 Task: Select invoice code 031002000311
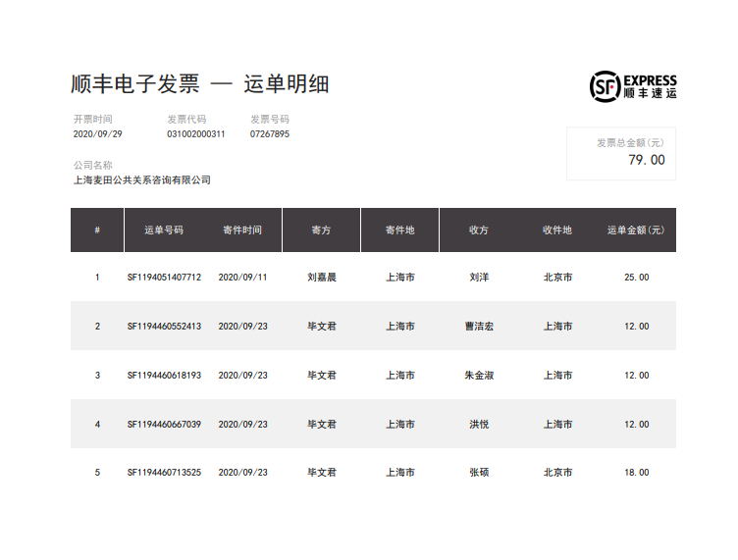(x=195, y=134)
